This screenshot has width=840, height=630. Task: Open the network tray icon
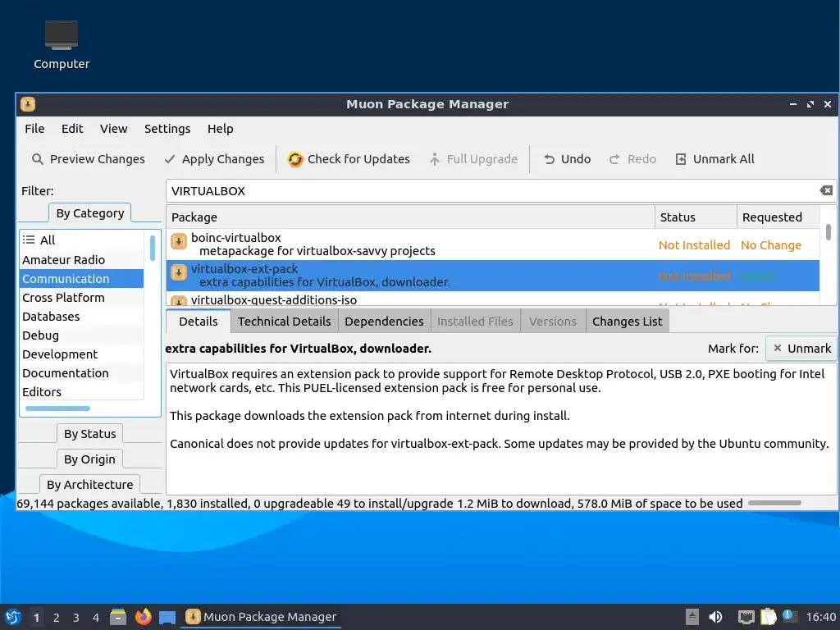[x=746, y=617]
